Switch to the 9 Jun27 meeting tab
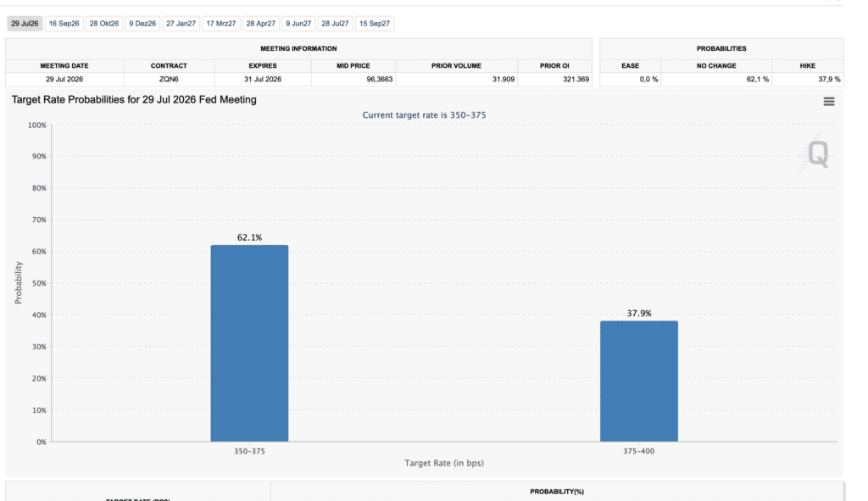 (x=298, y=24)
